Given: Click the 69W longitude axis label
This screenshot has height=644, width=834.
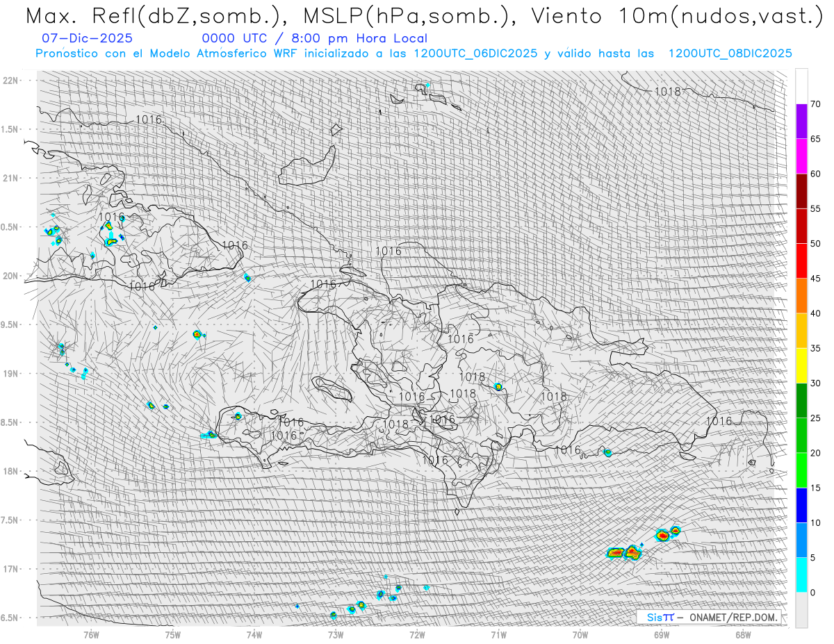Looking at the screenshot, I should pos(662,634).
